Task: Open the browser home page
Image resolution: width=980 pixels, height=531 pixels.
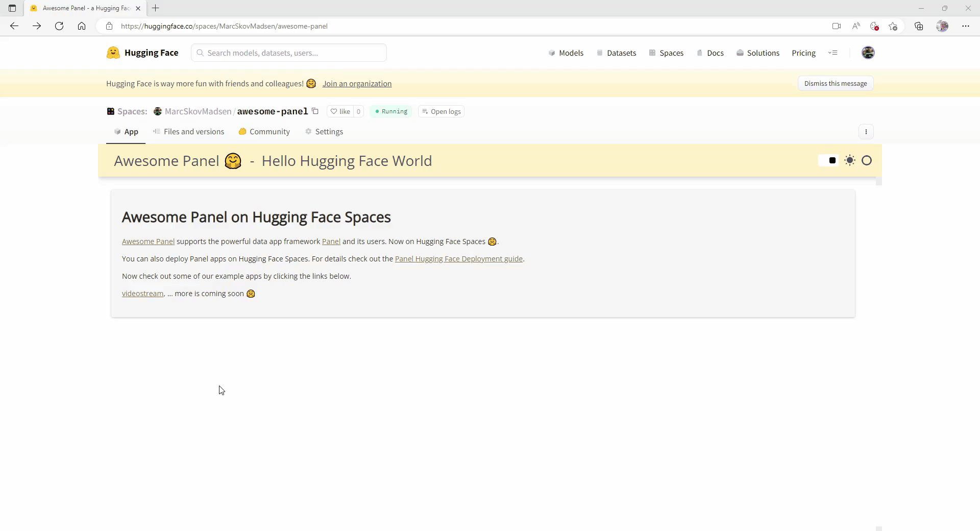Action: [82, 26]
